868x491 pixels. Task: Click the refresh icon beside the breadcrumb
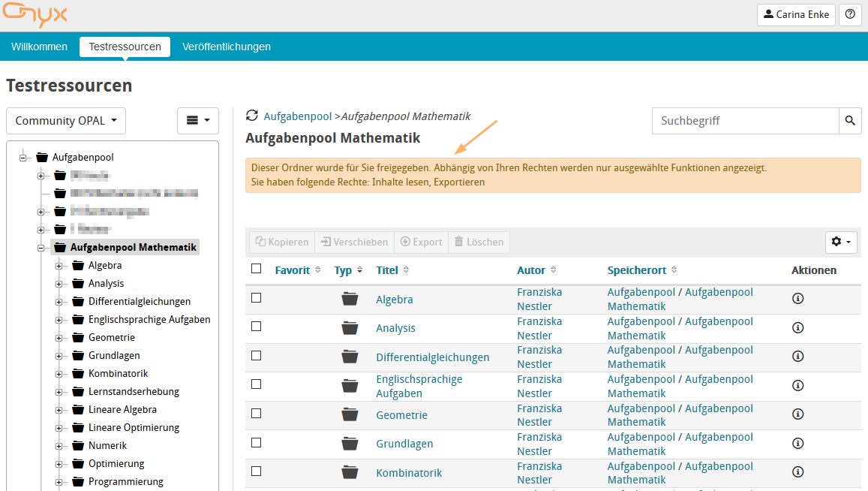[x=252, y=116]
